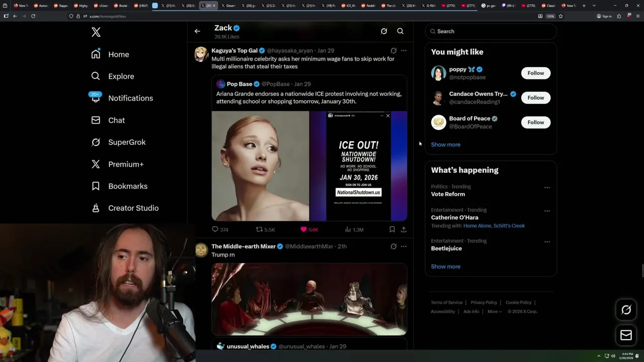Open more options on Kaguya's Top Gal post
The height and width of the screenshot is (362, 644).
(404, 50)
